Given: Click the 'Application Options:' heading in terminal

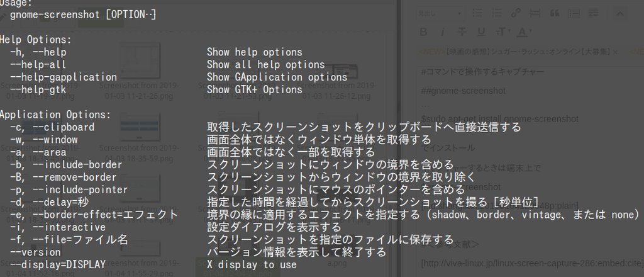Looking at the screenshot, I should [x=55, y=115].
